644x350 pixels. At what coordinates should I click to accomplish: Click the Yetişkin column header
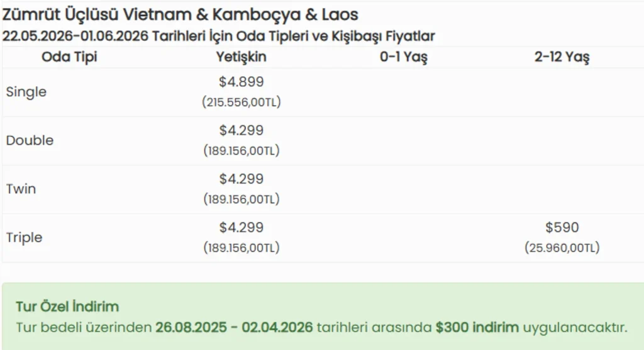pyautogui.click(x=241, y=57)
